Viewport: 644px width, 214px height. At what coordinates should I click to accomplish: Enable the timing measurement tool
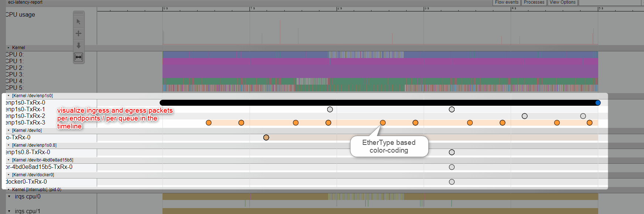79,57
